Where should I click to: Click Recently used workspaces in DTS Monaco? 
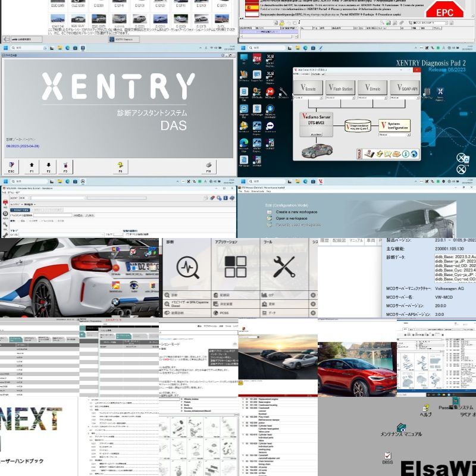click(x=298, y=225)
